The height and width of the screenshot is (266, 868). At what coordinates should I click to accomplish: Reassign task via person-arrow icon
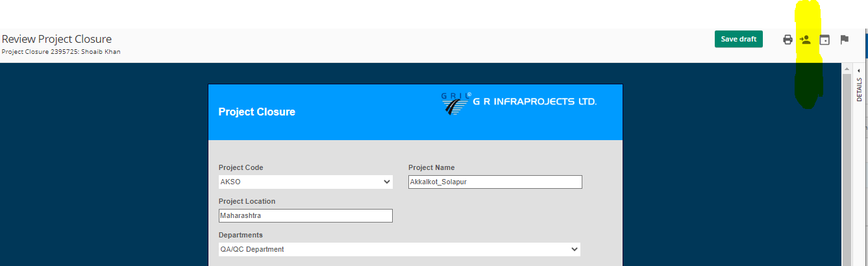pyautogui.click(x=806, y=40)
